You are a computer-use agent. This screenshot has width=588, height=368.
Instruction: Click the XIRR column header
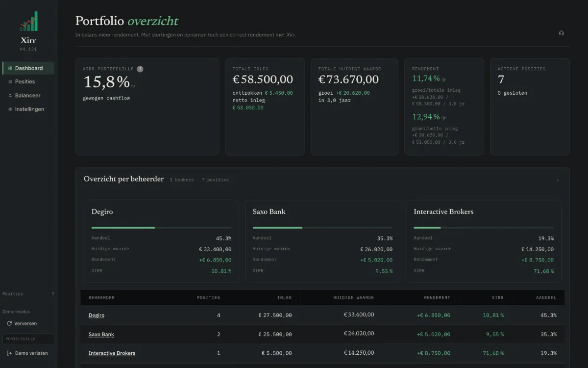498,298
